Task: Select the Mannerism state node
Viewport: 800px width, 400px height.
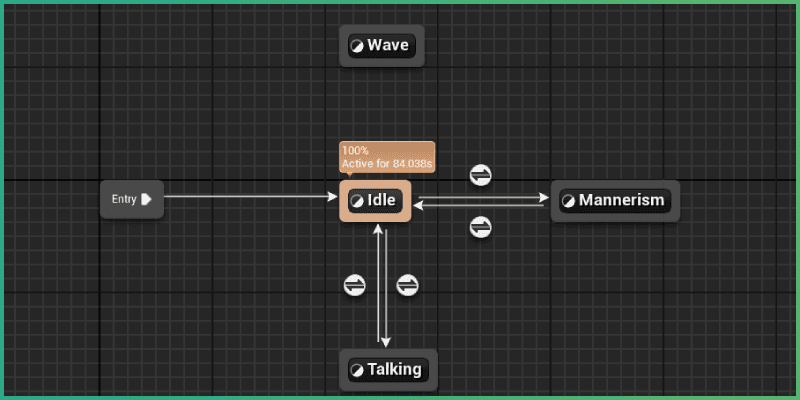Action: (x=615, y=201)
